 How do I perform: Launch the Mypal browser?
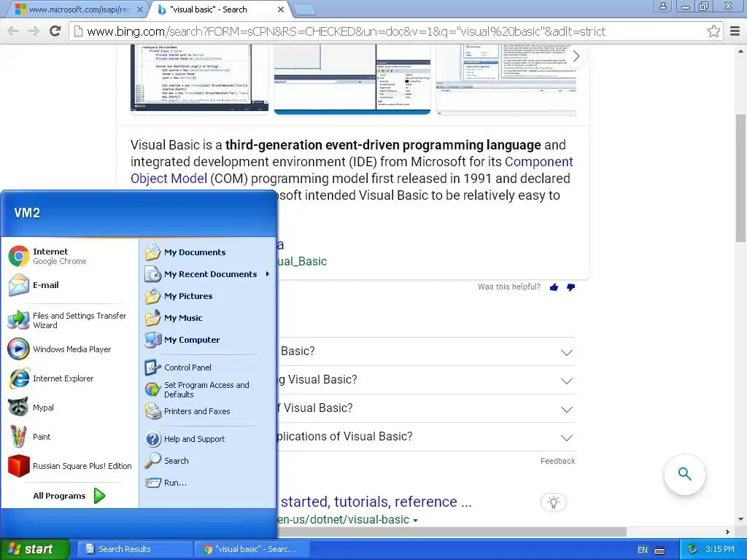click(x=31, y=408)
